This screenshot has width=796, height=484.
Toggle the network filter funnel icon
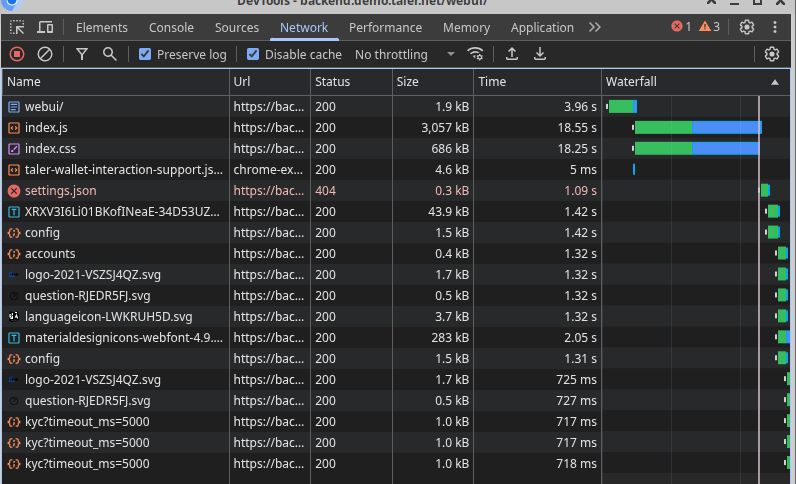(x=82, y=54)
